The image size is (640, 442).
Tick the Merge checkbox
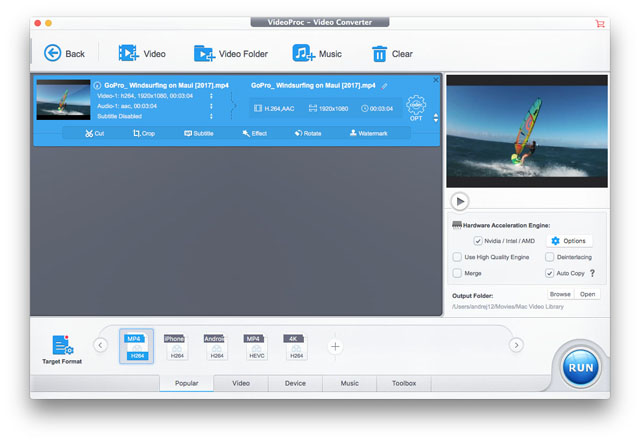click(457, 273)
